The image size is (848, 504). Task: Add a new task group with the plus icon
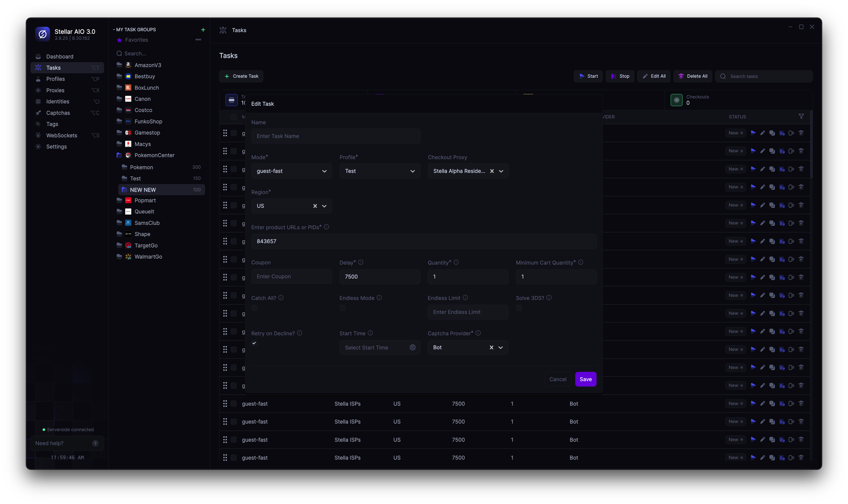click(x=203, y=30)
